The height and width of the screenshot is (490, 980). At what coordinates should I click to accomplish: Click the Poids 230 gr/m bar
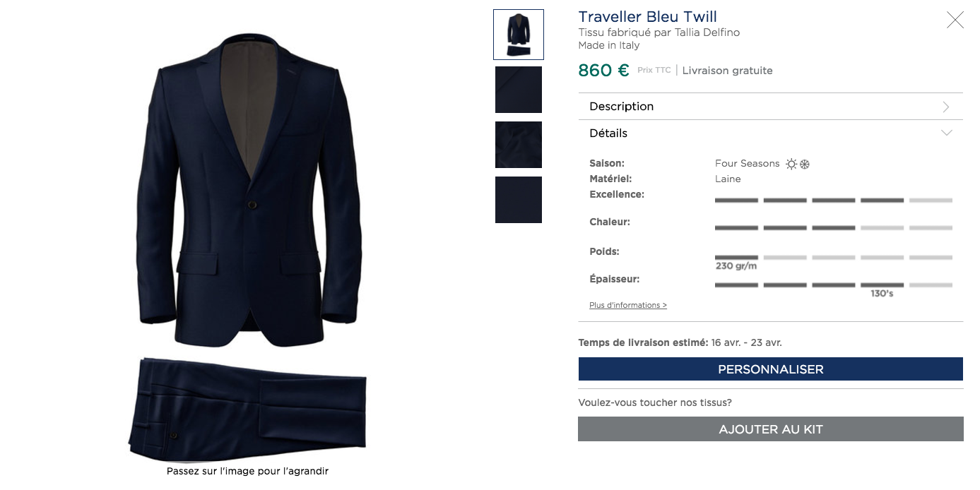(736, 258)
